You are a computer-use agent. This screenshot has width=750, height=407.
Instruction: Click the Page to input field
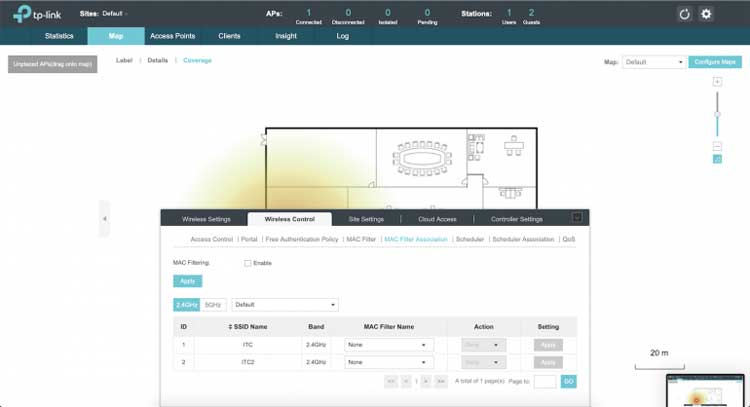(x=545, y=382)
